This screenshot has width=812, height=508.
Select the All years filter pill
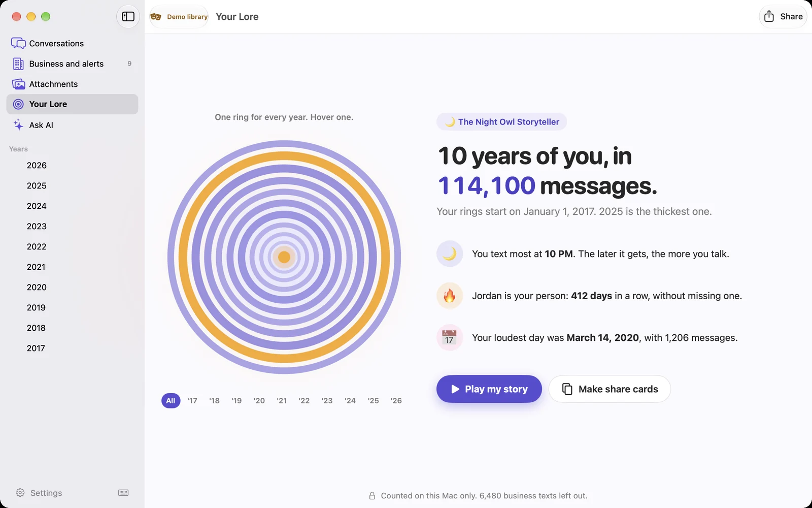click(x=171, y=401)
